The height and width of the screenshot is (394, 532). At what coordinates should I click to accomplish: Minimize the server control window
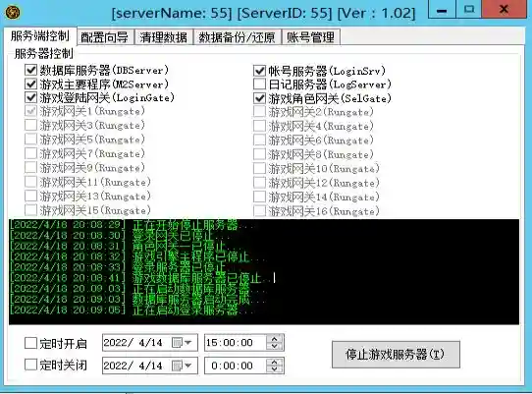coord(442,9)
